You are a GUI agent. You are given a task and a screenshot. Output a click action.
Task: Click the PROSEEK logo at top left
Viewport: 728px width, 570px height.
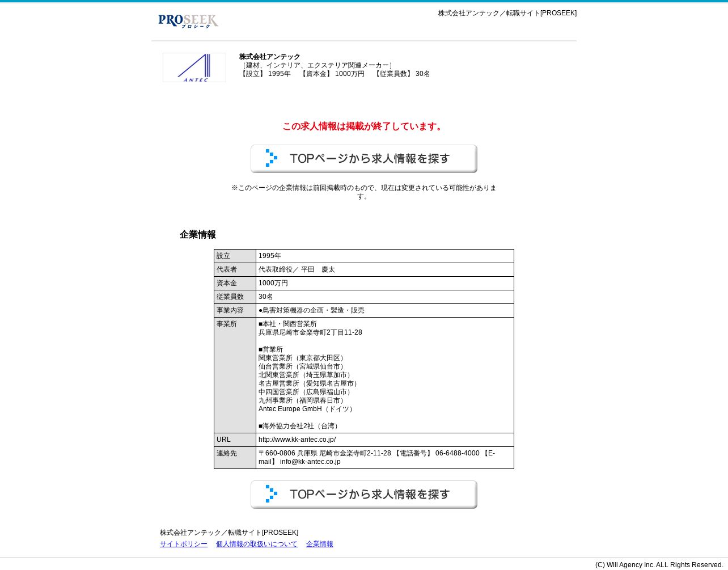click(x=188, y=21)
